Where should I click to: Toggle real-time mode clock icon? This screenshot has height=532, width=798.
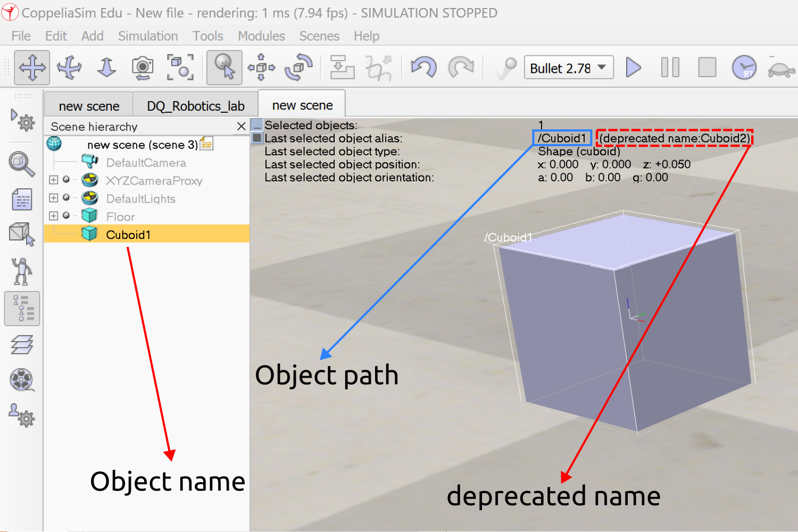(x=744, y=68)
